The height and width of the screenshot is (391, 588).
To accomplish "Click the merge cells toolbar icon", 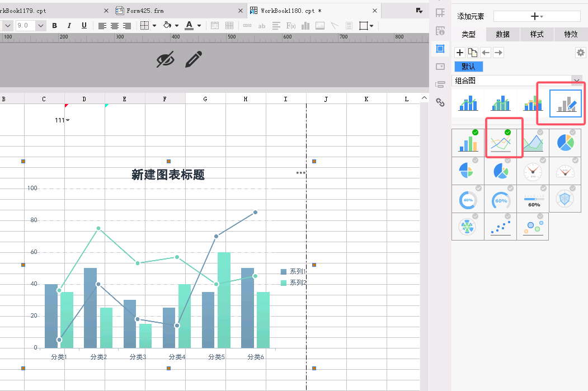I will click(x=215, y=26).
